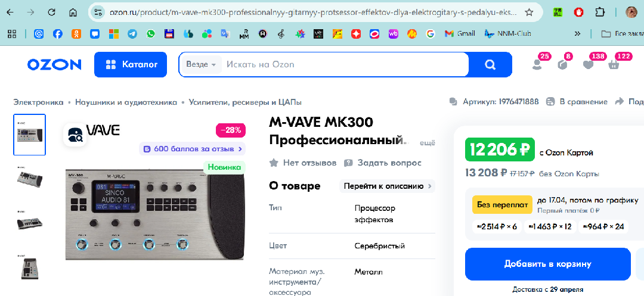Open the Нет отзывов reviews link
This screenshot has width=644, height=296.
pyautogui.click(x=303, y=163)
